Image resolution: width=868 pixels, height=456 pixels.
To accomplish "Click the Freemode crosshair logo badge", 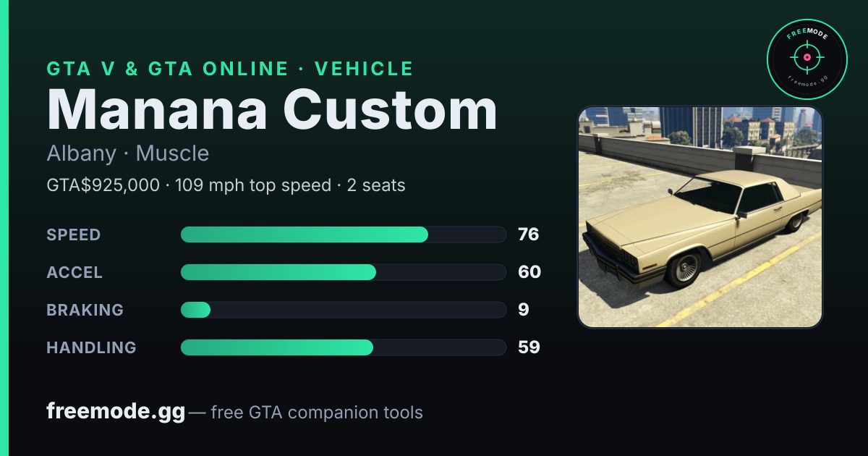I will 807,59.
